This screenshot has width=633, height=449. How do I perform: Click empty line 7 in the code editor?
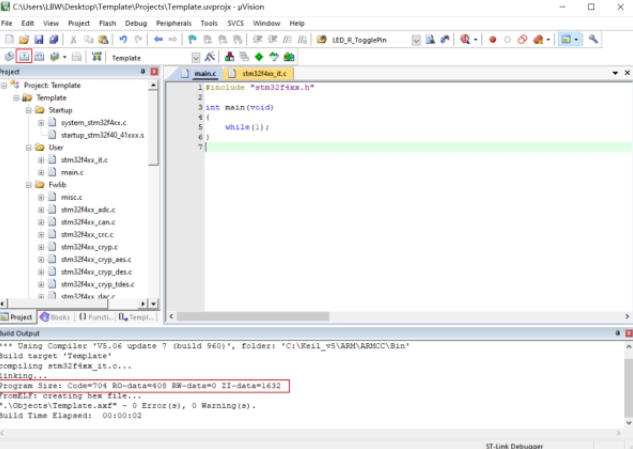400,147
